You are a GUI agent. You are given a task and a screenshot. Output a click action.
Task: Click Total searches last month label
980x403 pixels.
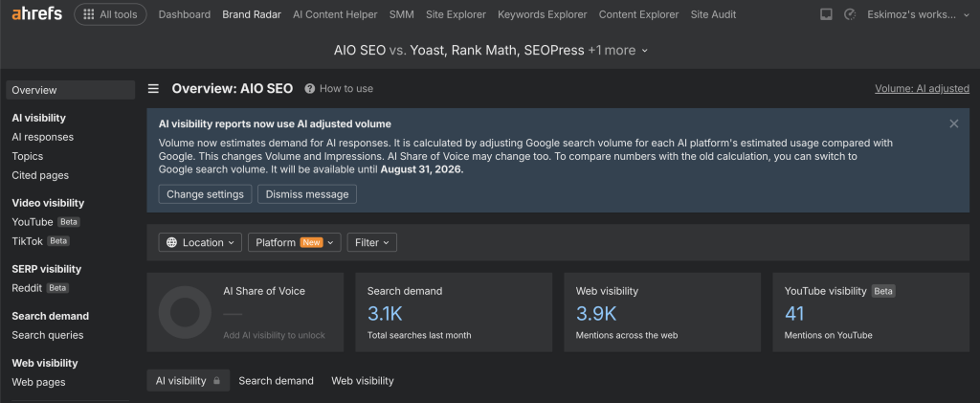419,335
